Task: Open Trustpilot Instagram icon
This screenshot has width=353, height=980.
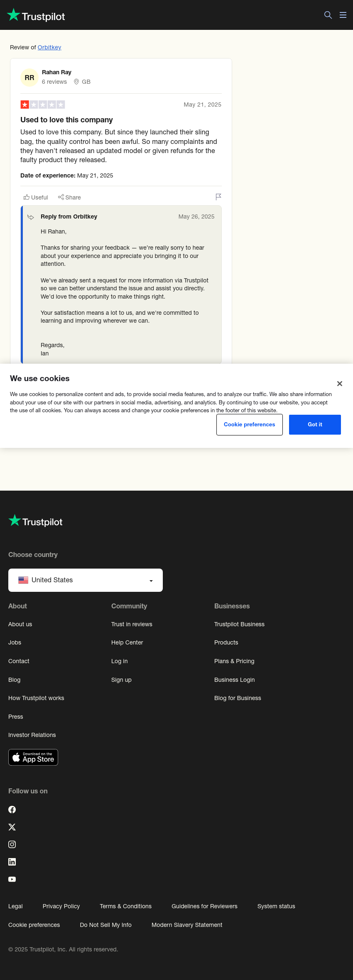Action: tap(12, 844)
